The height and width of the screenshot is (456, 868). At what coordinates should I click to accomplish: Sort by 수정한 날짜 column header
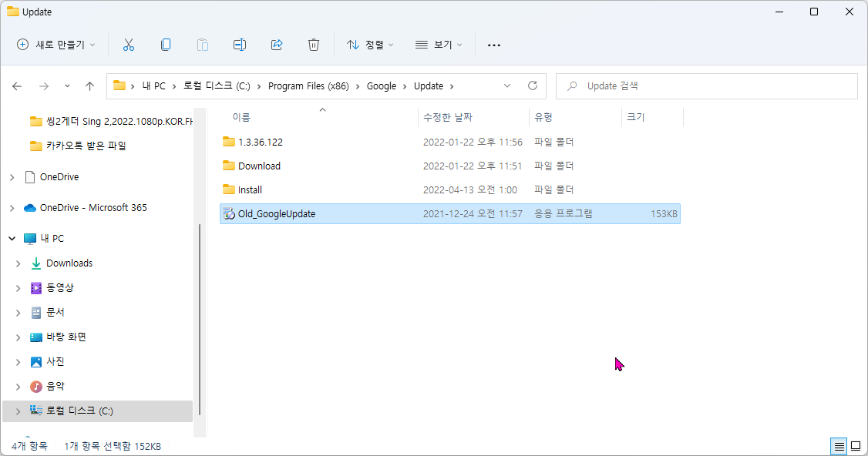tap(447, 117)
